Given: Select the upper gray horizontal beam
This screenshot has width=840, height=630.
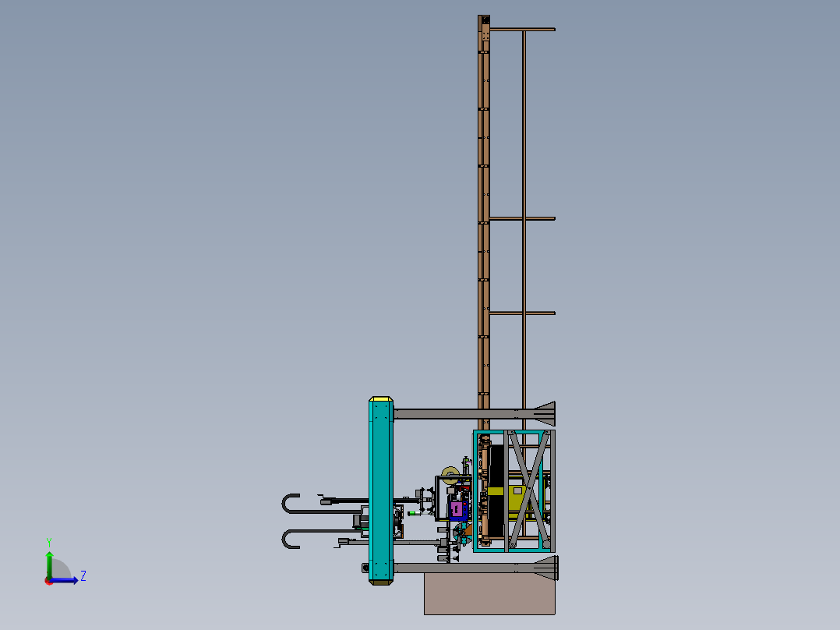Looking at the screenshot, I should pyautogui.click(x=475, y=413).
